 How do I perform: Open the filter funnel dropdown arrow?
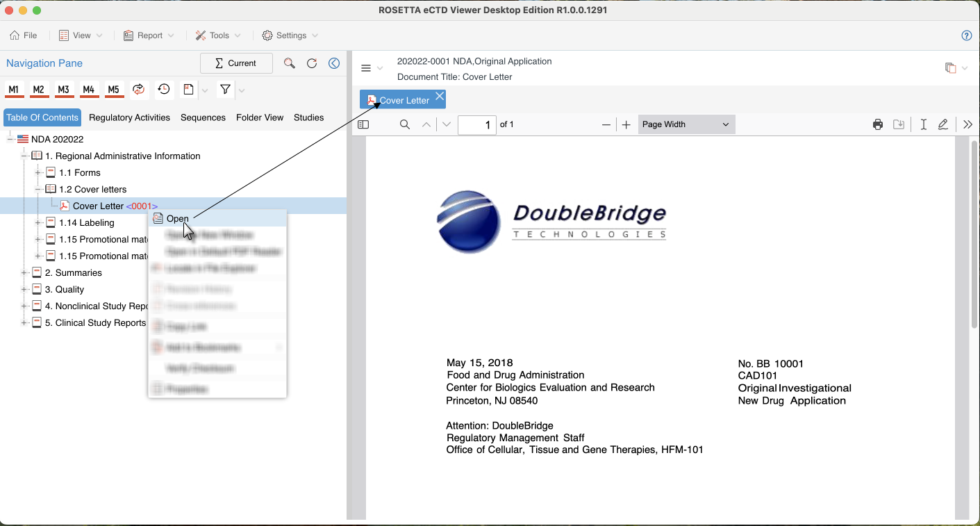coord(242,90)
